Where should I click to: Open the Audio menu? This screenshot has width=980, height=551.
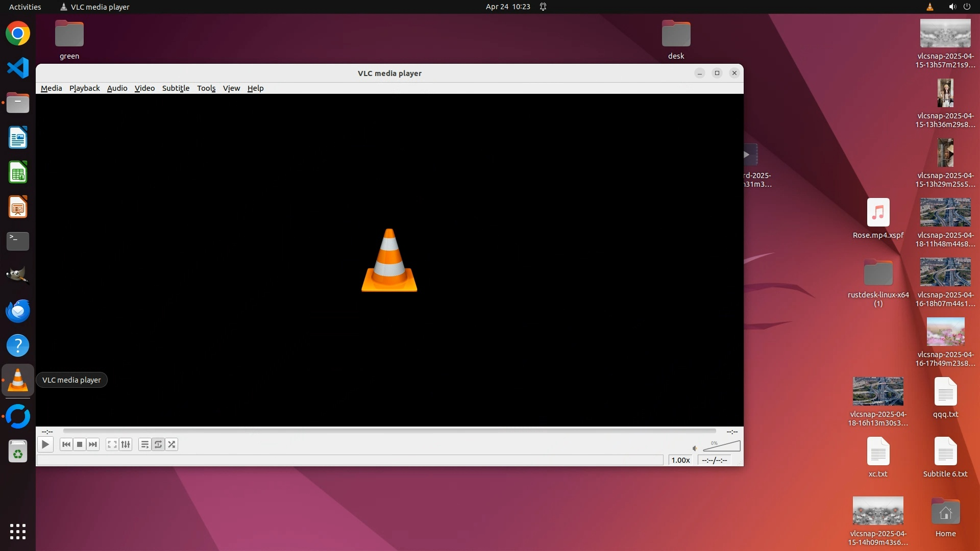(x=117, y=88)
